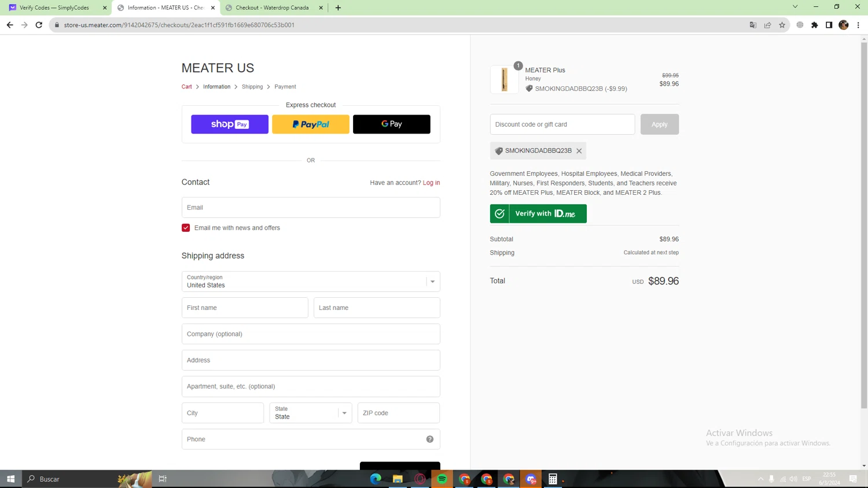Open the side panel icon
Screen dimensions: 868x488
(829, 25)
